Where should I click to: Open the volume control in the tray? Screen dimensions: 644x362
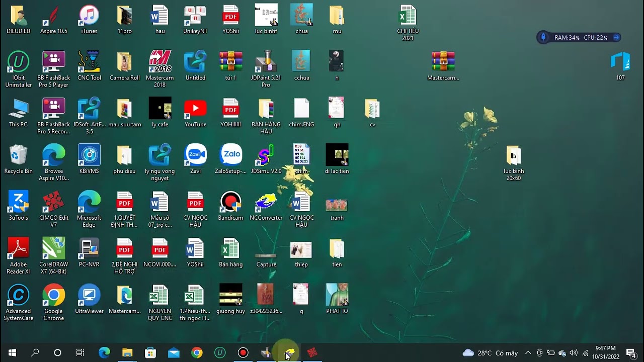574,353
